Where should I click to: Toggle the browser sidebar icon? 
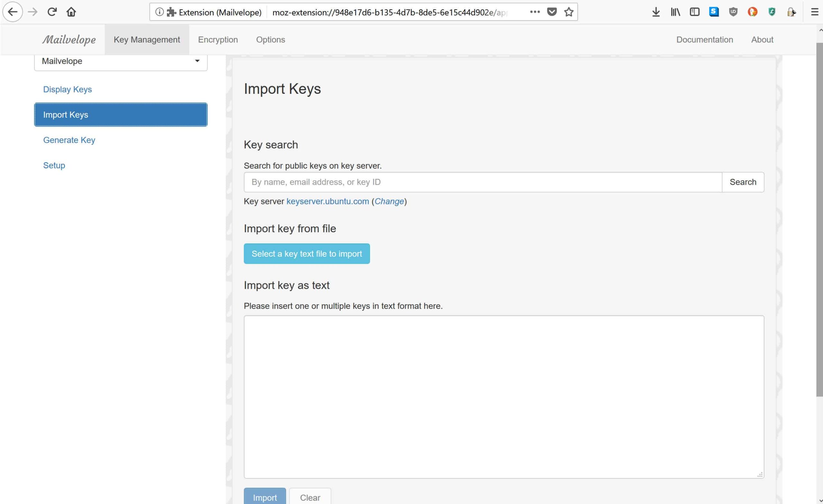pyautogui.click(x=694, y=12)
